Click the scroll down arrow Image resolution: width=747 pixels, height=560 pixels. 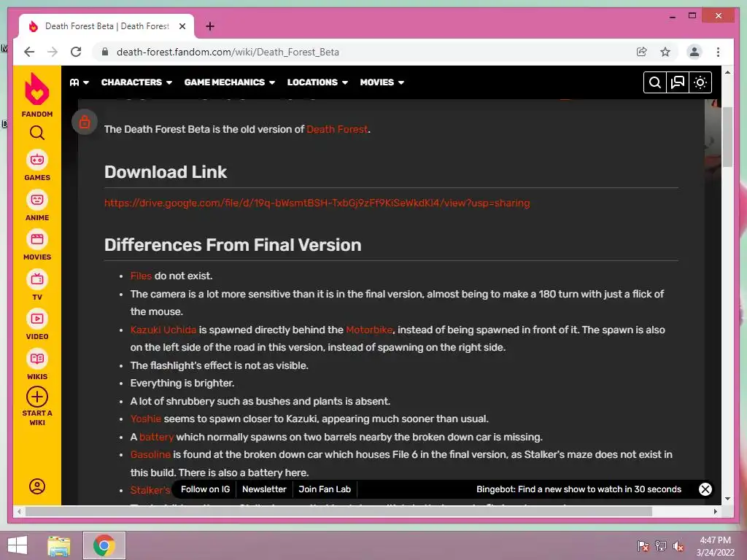727,499
